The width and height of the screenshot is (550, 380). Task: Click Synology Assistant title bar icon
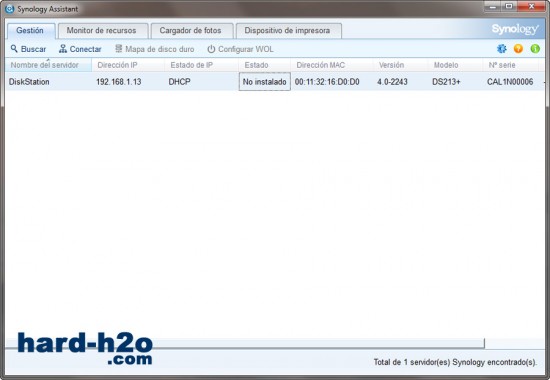tap(10, 9)
